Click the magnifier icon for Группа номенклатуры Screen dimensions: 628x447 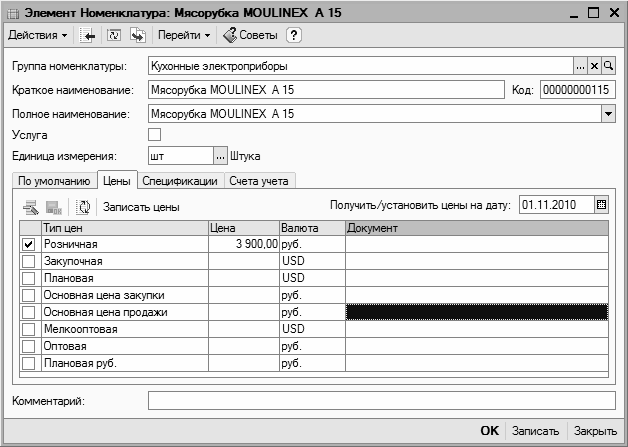607,66
